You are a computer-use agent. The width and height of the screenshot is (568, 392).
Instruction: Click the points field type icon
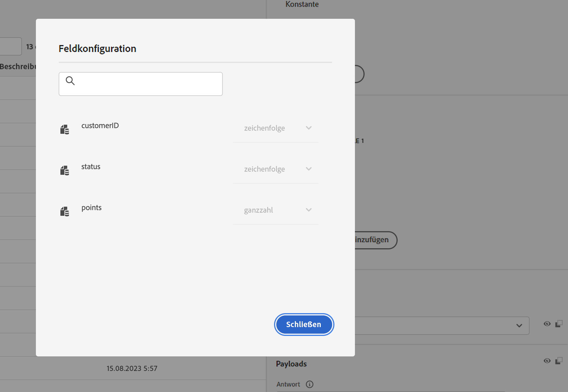(65, 212)
